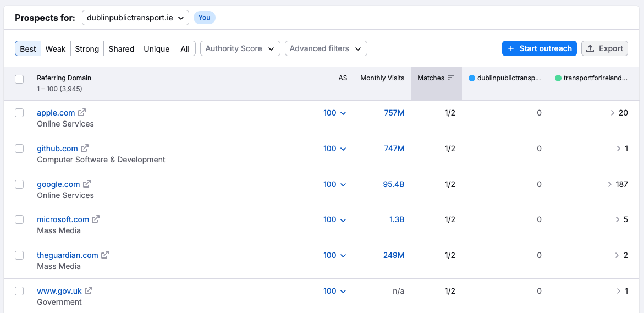644x313 pixels.
Task: Expand 20 backlinks for apple.com
Action: pos(619,113)
